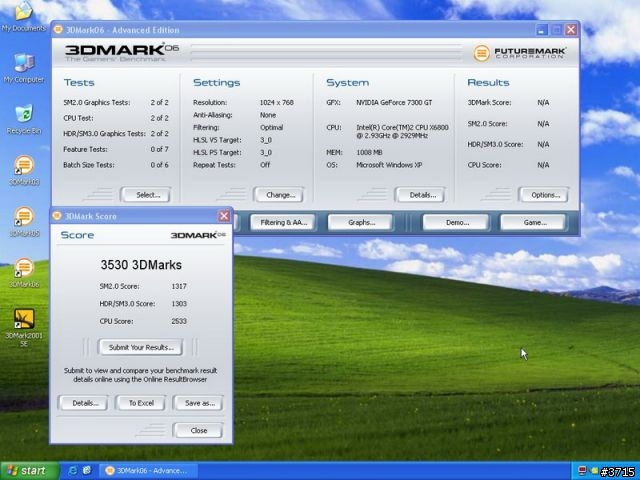This screenshot has height=480, width=640.
Task: Click the 3DMark Score dialog title icon
Action: (57, 216)
